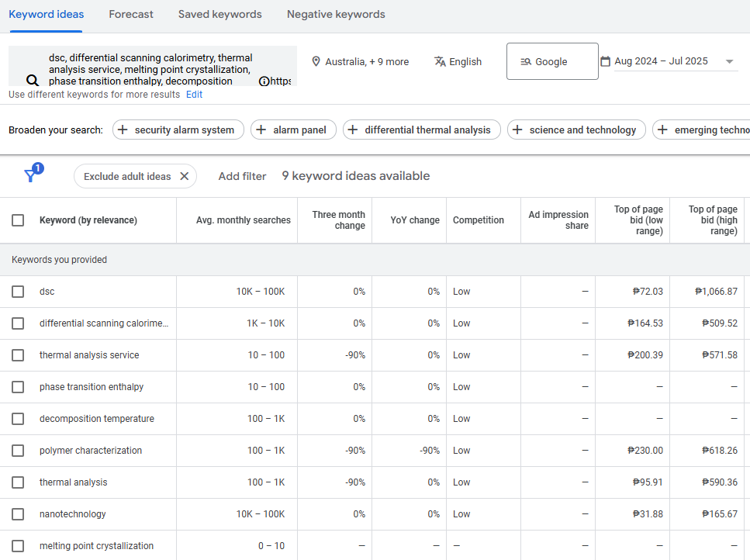Click the Edit link under keywords

[194, 95]
